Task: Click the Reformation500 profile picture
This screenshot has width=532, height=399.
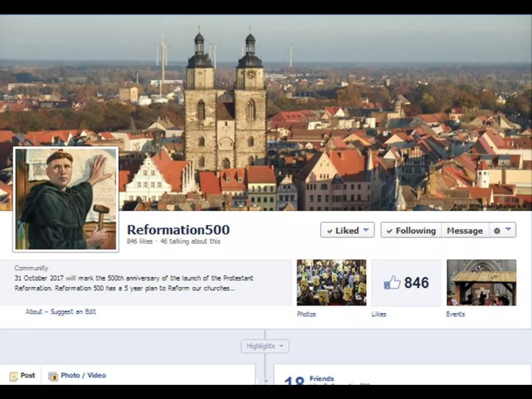Action: point(66,199)
